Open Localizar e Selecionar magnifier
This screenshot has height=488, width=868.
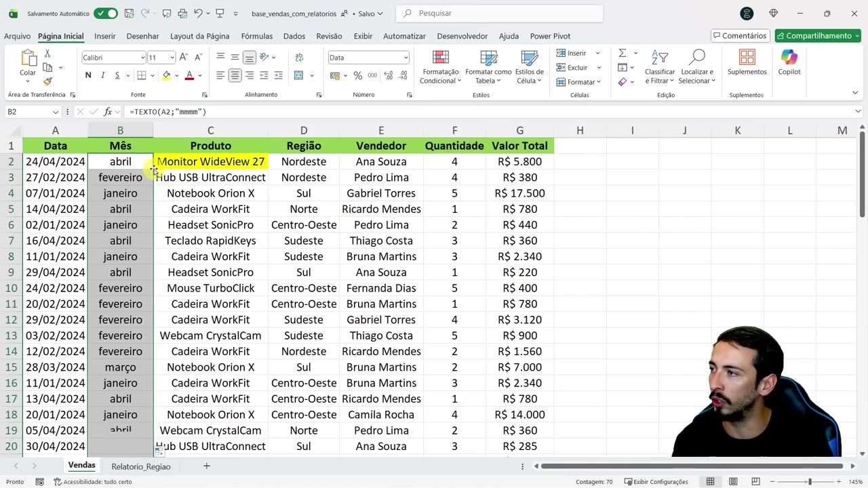[698, 66]
